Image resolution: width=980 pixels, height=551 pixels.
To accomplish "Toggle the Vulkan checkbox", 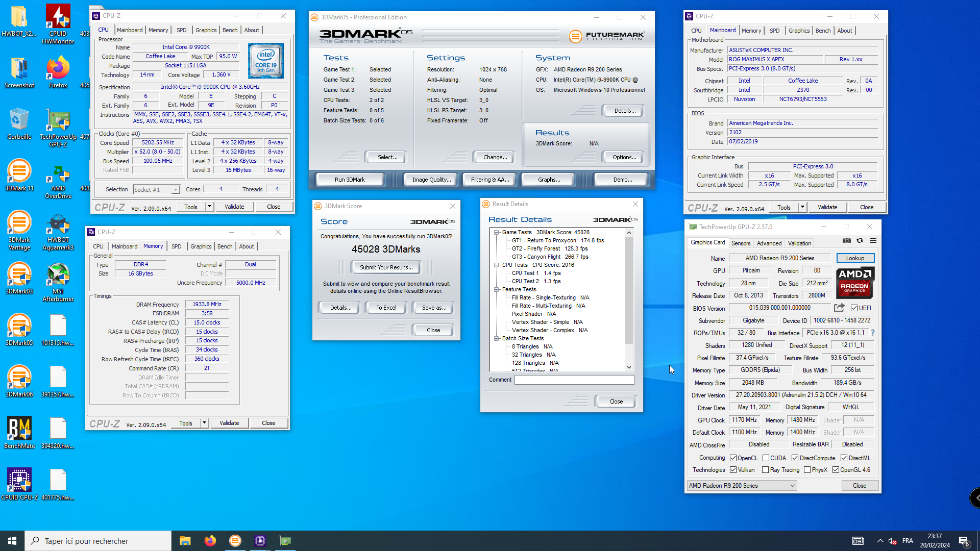I will 733,469.
